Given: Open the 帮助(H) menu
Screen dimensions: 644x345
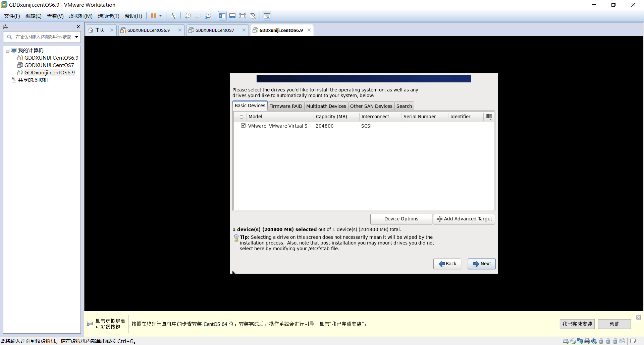Looking at the screenshot, I should coord(133,16).
